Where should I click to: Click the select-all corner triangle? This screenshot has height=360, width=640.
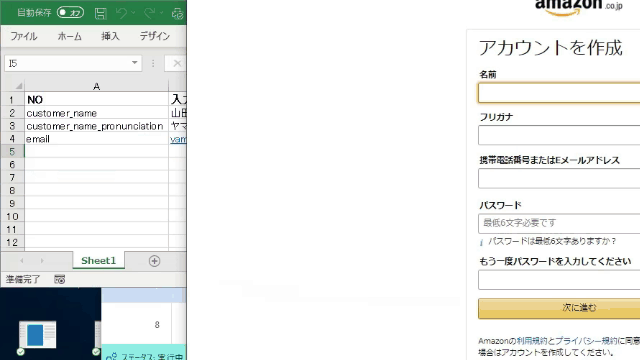[18, 86]
